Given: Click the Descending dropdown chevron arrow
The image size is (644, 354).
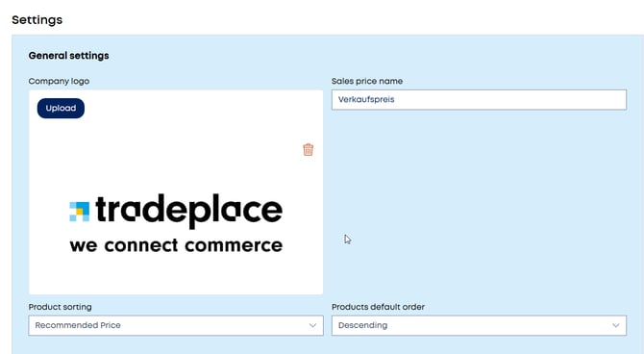Looking at the screenshot, I should click(x=616, y=325).
